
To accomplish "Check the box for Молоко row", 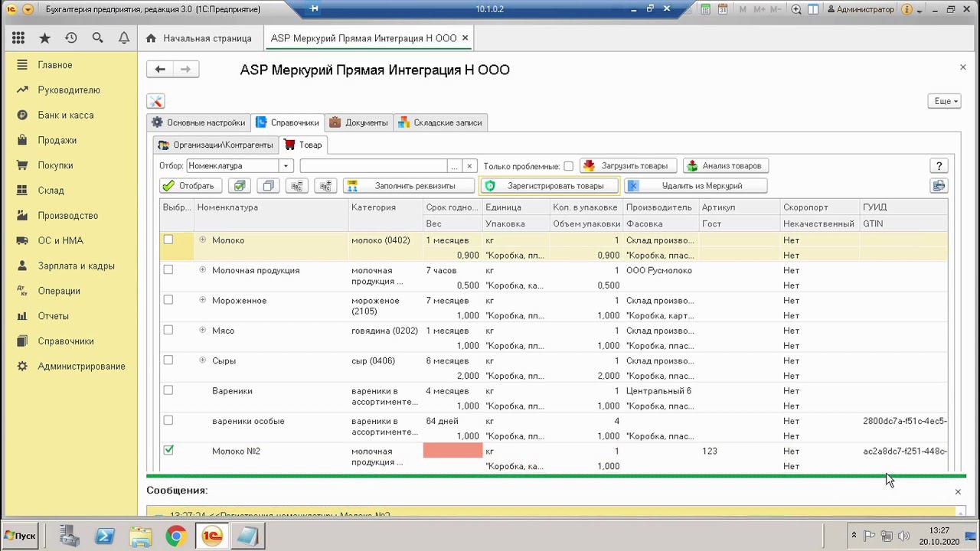I will pyautogui.click(x=168, y=240).
